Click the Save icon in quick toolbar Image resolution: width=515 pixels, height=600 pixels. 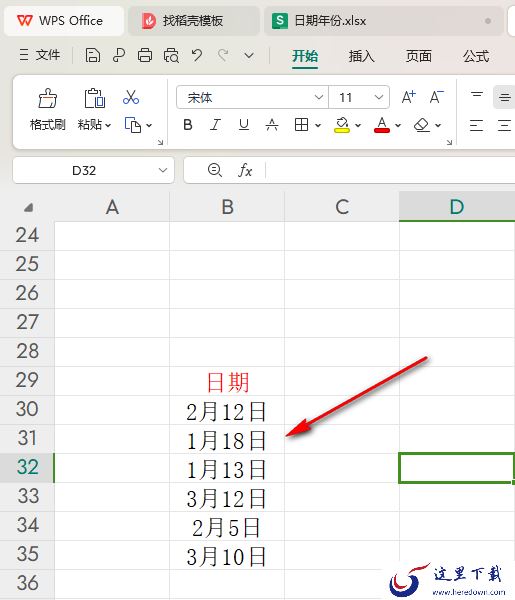[x=93, y=55]
